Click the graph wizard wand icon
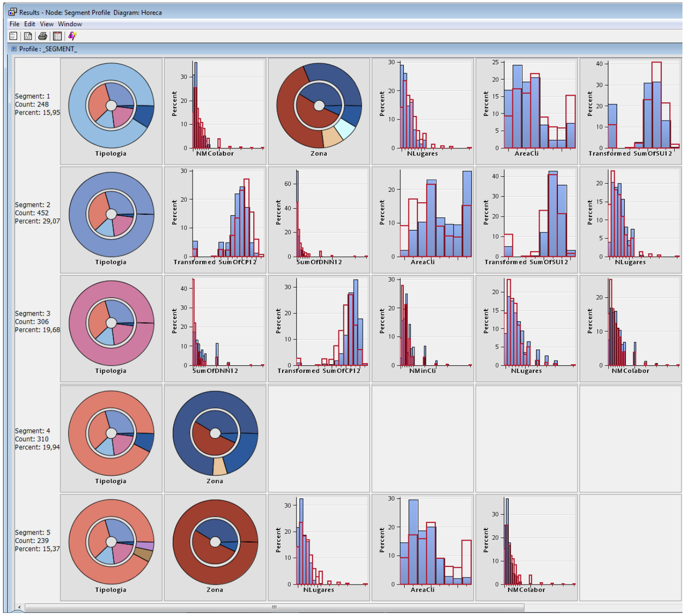 72,36
